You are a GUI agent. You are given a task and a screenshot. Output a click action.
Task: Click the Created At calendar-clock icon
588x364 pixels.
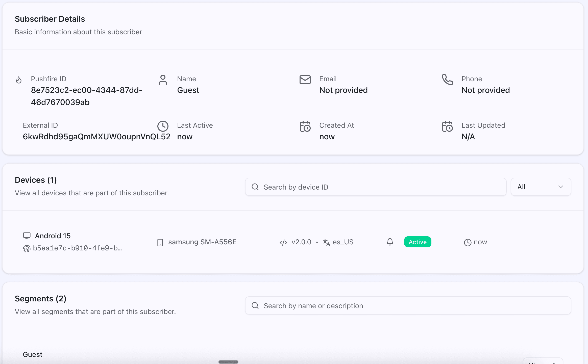(x=305, y=126)
